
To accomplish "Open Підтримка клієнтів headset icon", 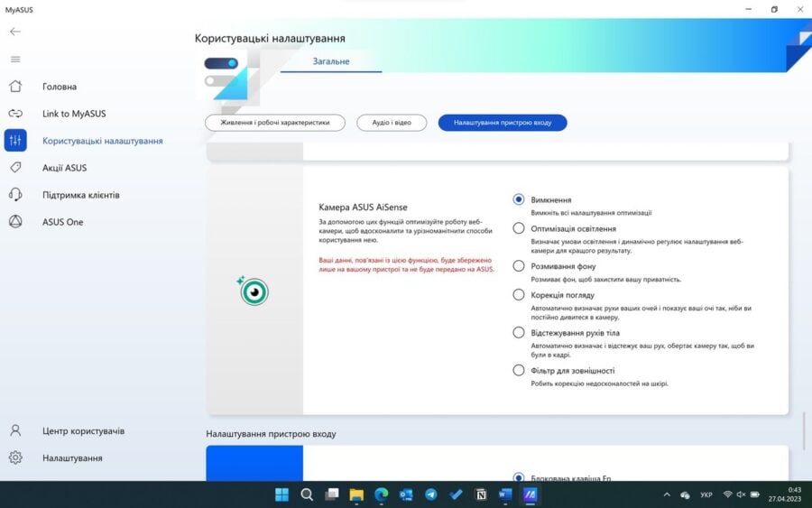I will pos(15,194).
